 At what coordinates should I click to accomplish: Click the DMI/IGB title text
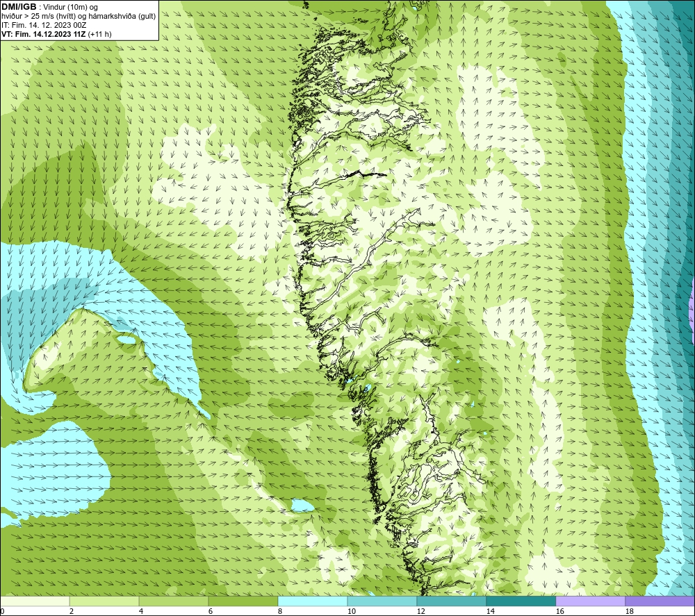[x=19, y=7]
